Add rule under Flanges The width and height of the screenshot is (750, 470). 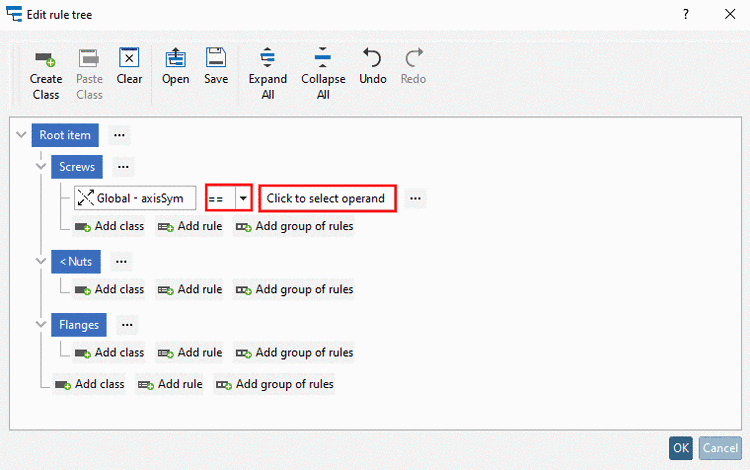coord(190,352)
